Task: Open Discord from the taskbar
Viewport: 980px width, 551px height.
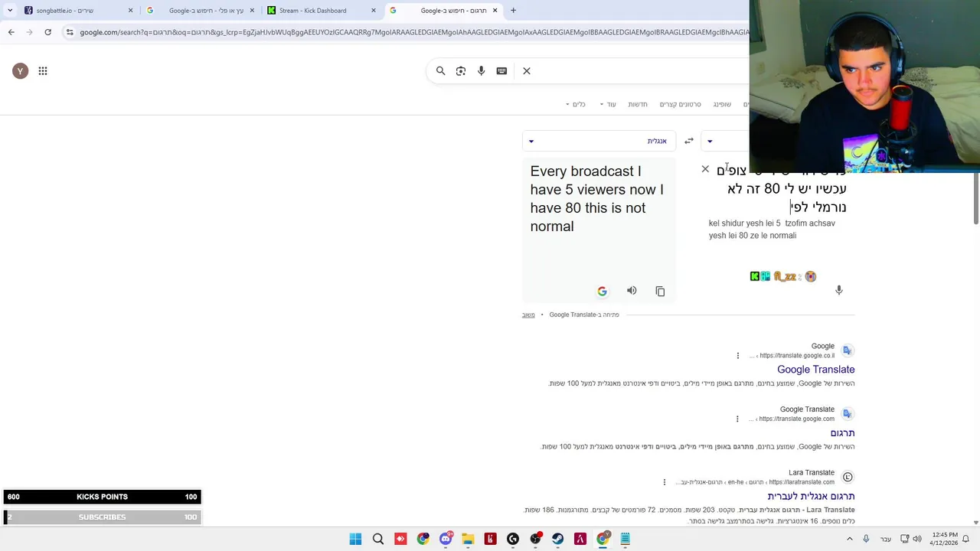Action: pyautogui.click(x=446, y=539)
